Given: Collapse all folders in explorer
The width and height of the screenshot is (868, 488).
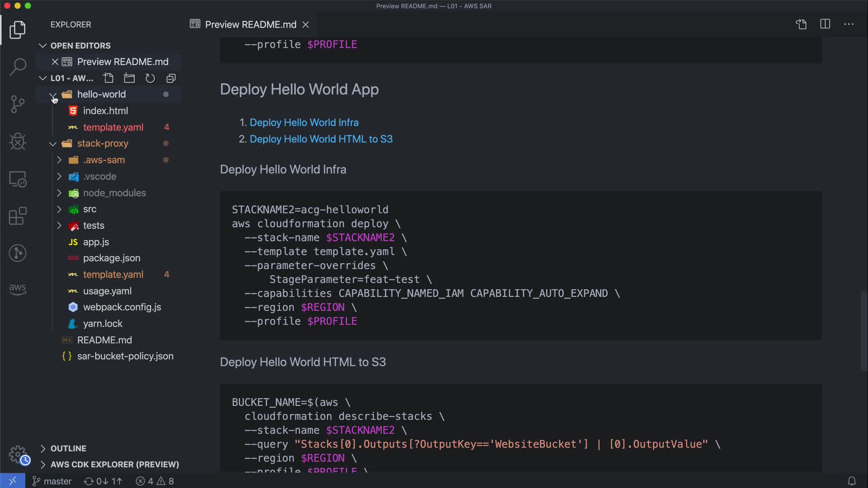Looking at the screenshot, I should 171,78.
